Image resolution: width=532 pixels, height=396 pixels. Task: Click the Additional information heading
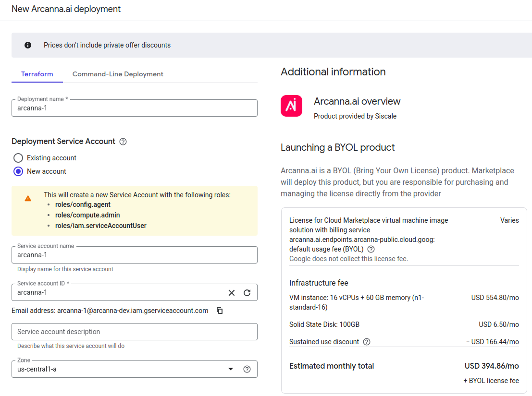[x=333, y=72]
